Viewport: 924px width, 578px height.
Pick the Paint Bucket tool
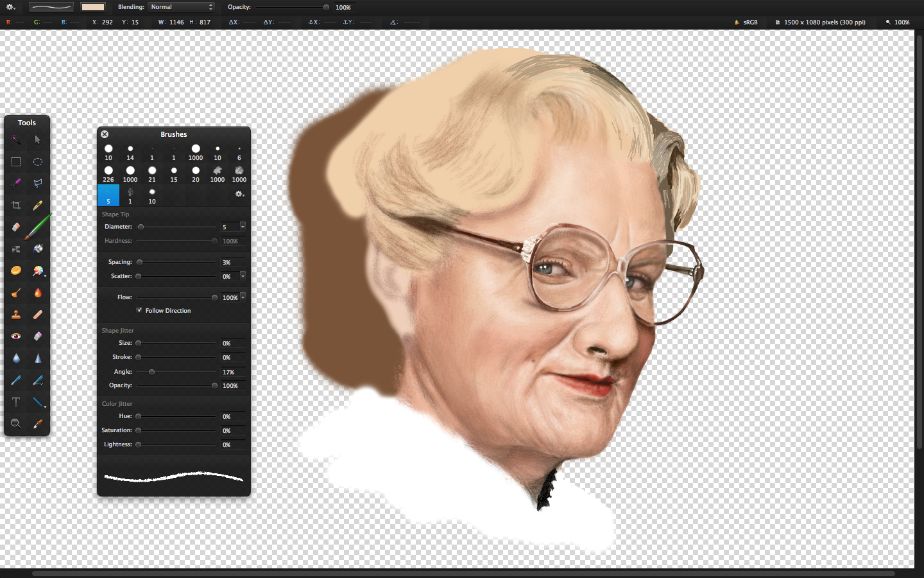tap(38, 249)
